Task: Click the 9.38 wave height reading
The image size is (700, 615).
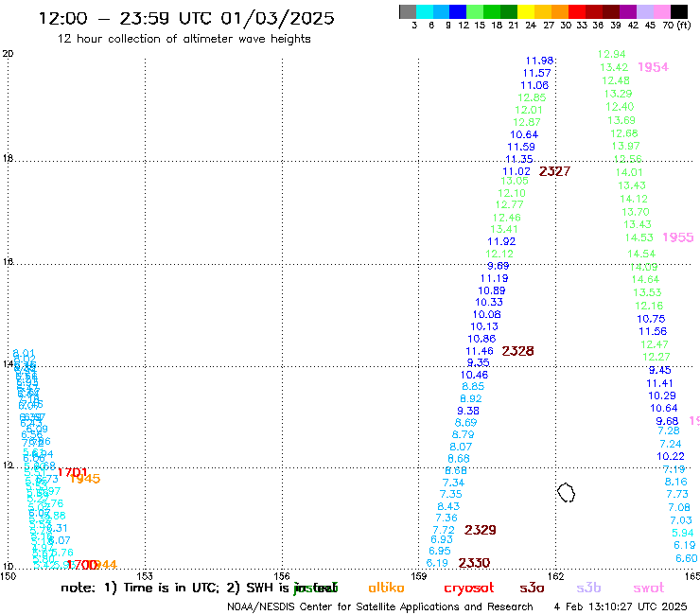Action: pyautogui.click(x=468, y=411)
